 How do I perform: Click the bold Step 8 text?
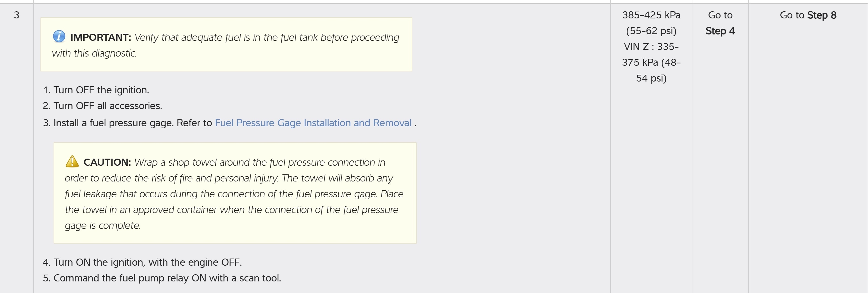pyautogui.click(x=821, y=15)
